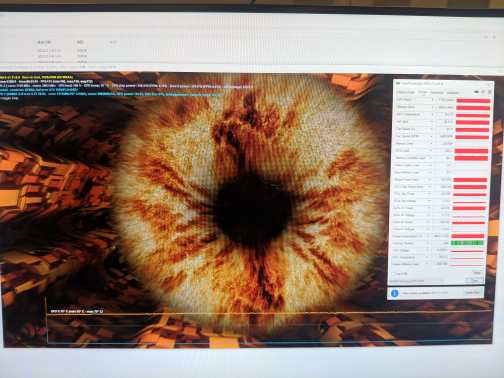Screen dimensions: 504x378
Task: Enable the Log to file checkbox
Action: (x=393, y=274)
